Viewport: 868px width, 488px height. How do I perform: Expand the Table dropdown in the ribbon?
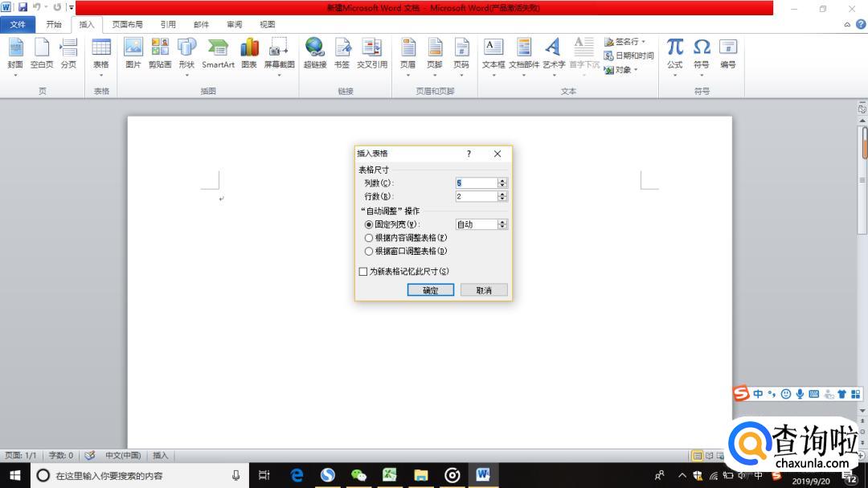[100, 75]
